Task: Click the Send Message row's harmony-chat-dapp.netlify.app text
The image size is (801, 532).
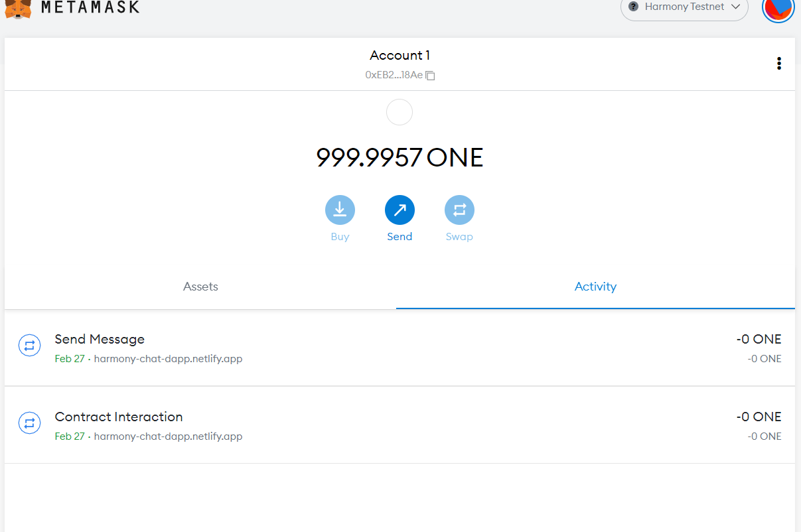Action: pyautogui.click(x=168, y=359)
